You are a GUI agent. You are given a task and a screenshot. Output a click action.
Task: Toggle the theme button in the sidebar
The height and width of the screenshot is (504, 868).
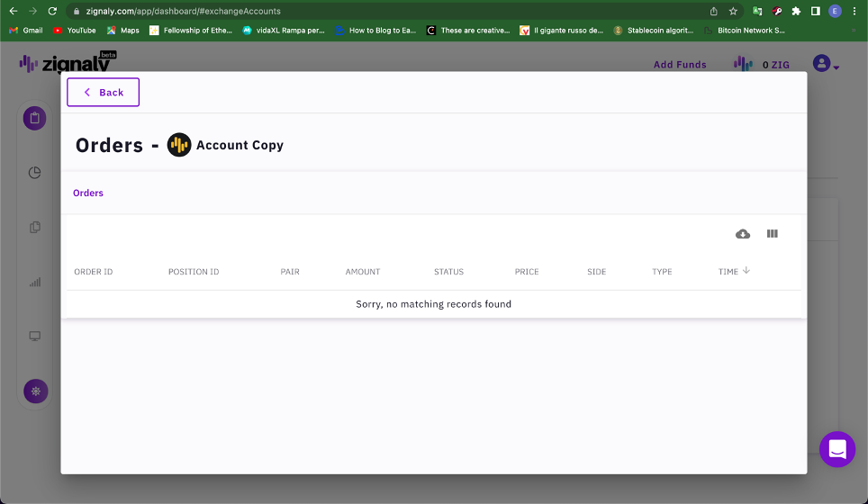[x=35, y=391]
